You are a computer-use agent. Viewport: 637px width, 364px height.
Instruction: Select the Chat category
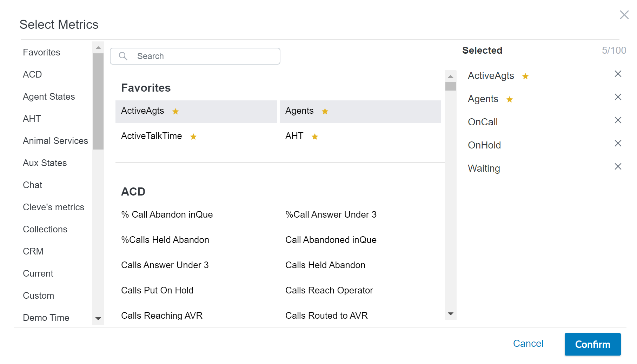33,185
